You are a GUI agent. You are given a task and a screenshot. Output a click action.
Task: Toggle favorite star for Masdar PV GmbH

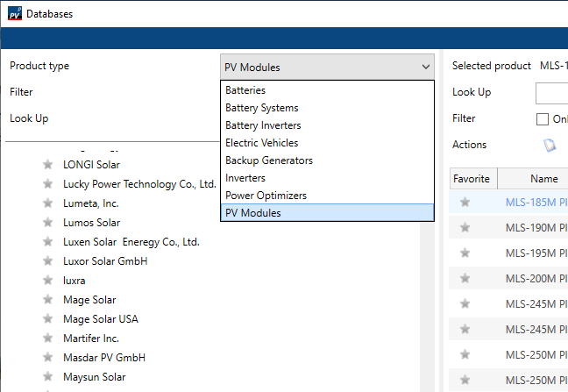(x=48, y=358)
